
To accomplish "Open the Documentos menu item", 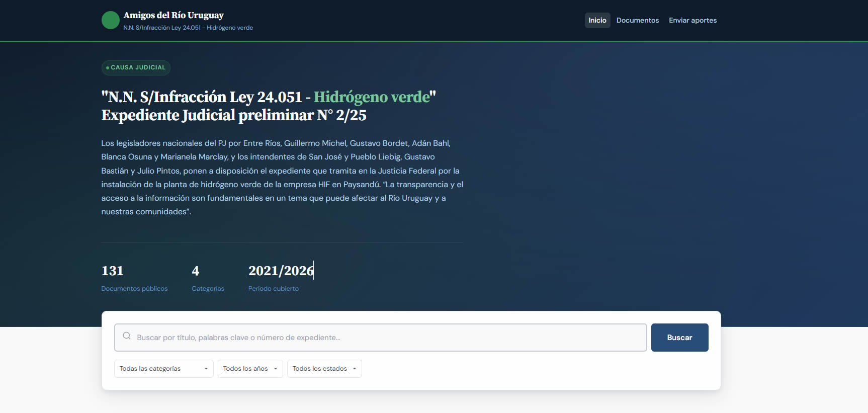I will (x=637, y=20).
